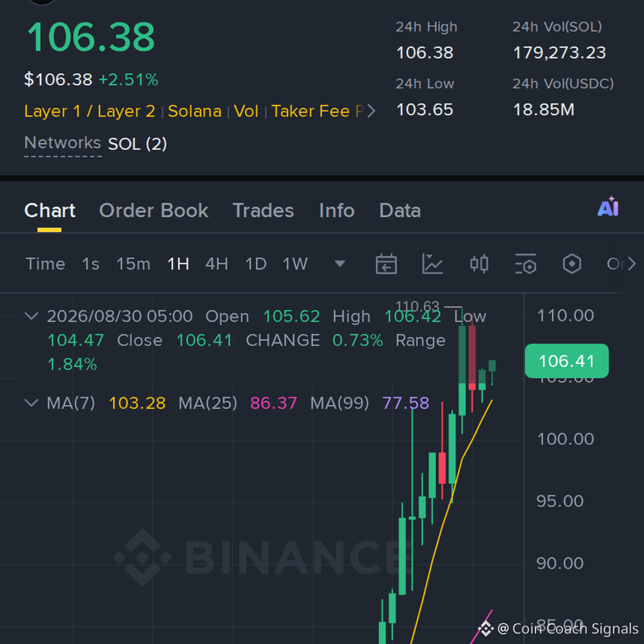Select the 1s interval
Screen dimensions: 644x644
[x=91, y=264]
